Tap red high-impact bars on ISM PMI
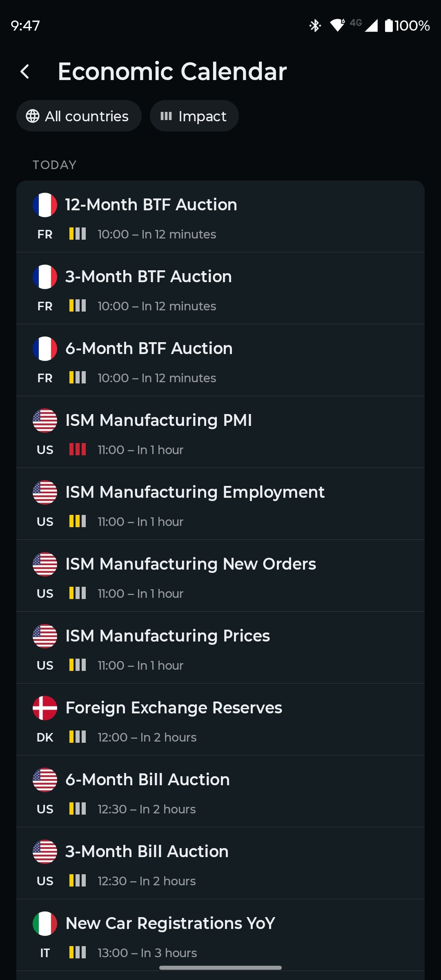 tap(78, 450)
